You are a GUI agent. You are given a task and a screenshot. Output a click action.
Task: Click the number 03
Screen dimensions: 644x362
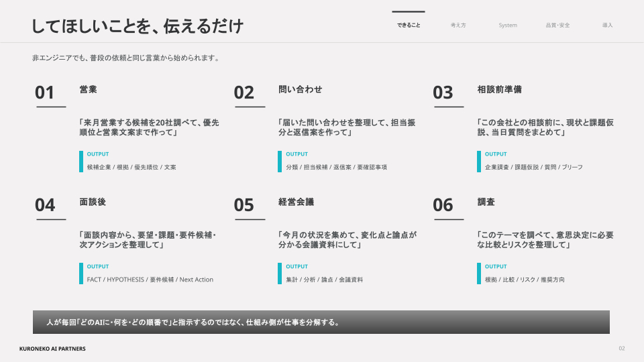(x=443, y=93)
